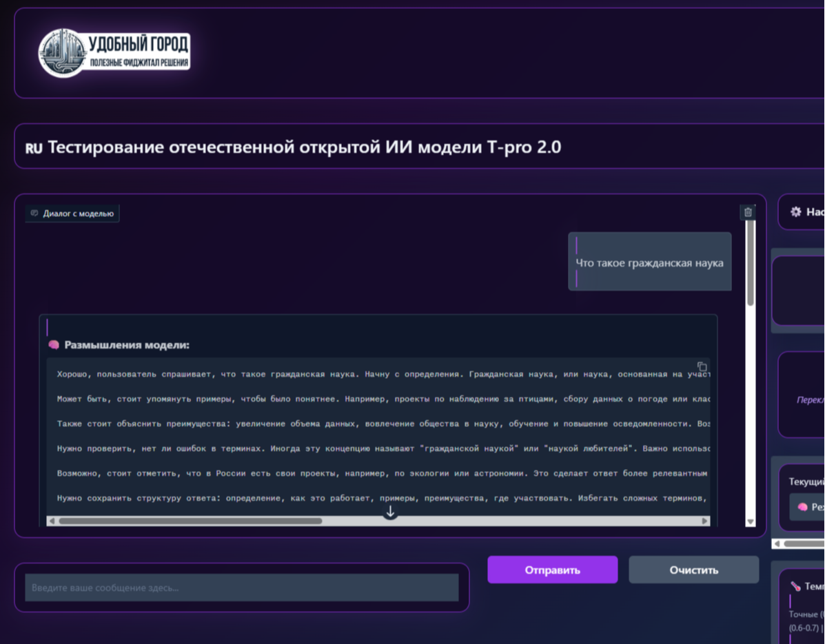The width and height of the screenshot is (825, 644).
Task: Click the RU flag icon in the title
Action: 34,148
